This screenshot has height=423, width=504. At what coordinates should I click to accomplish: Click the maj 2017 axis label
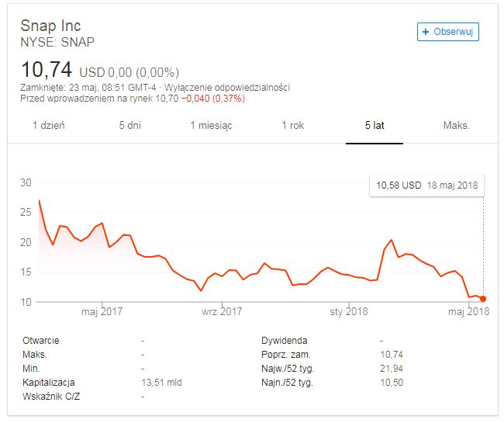[x=102, y=311]
